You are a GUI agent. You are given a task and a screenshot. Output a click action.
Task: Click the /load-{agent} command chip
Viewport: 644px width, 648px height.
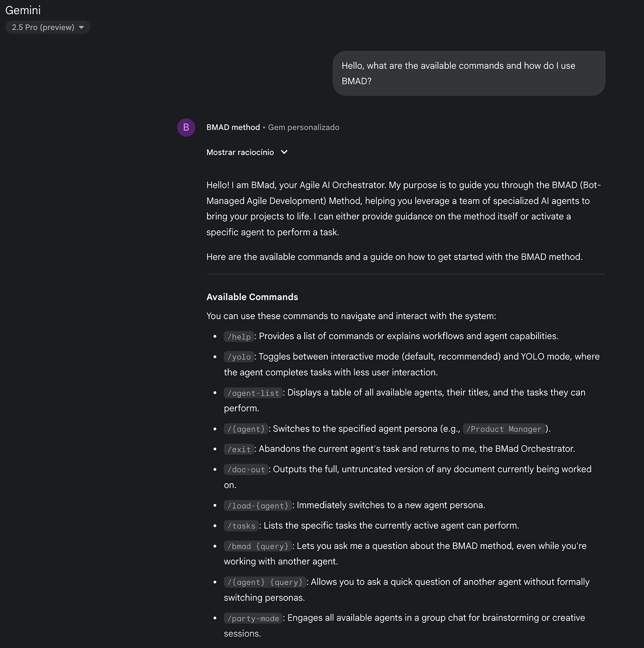pyautogui.click(x=258, y=506)
